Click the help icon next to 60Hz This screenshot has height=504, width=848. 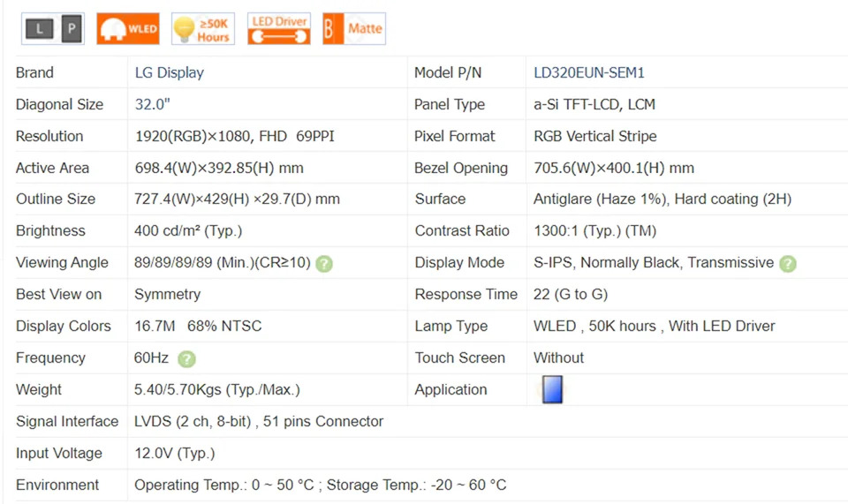(x=186, y=358)
